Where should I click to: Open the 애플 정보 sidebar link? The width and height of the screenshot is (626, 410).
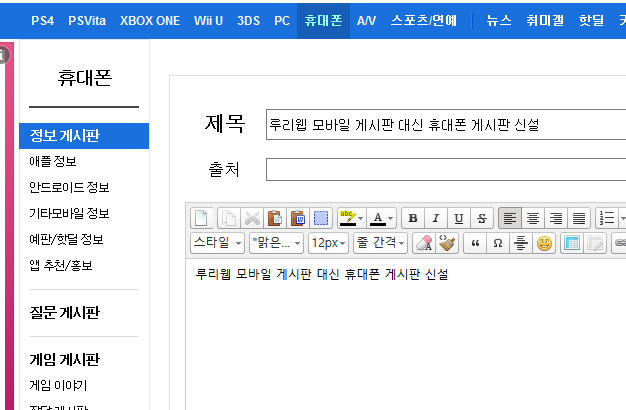tap(53, 162)
